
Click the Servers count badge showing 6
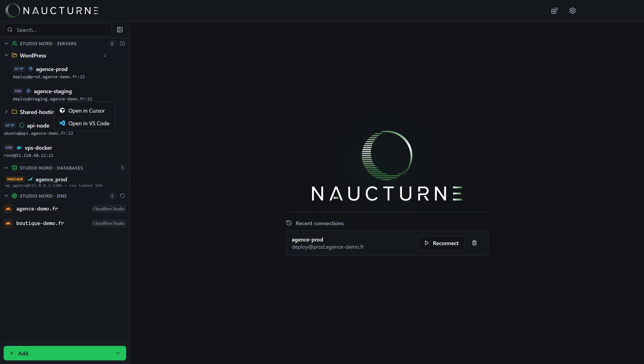click(112, 43)
